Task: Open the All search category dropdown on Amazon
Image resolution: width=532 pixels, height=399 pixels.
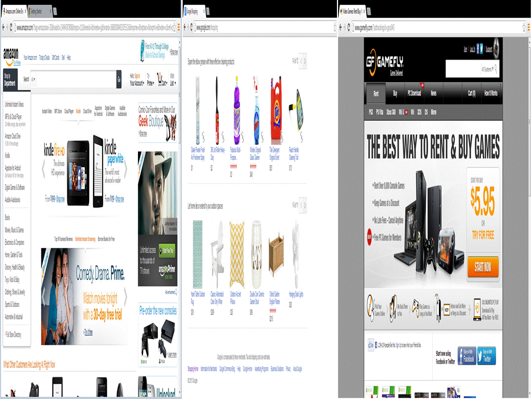Action: point(33,79)
